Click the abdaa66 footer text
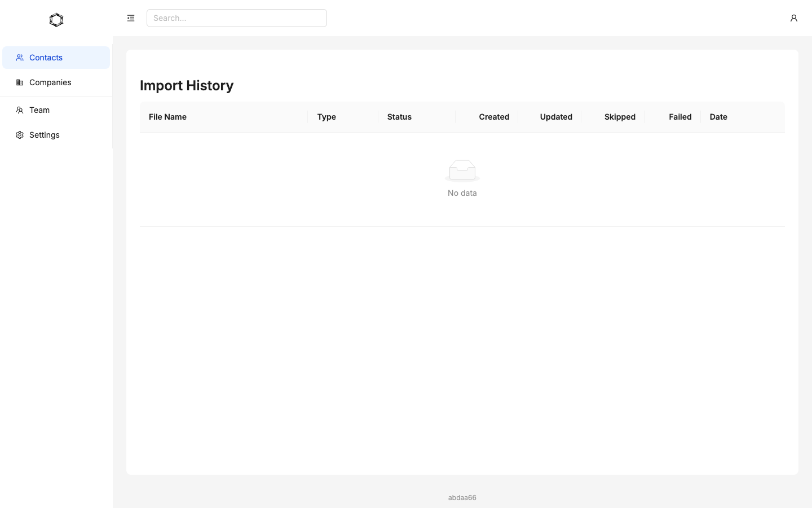 point(462,497)
